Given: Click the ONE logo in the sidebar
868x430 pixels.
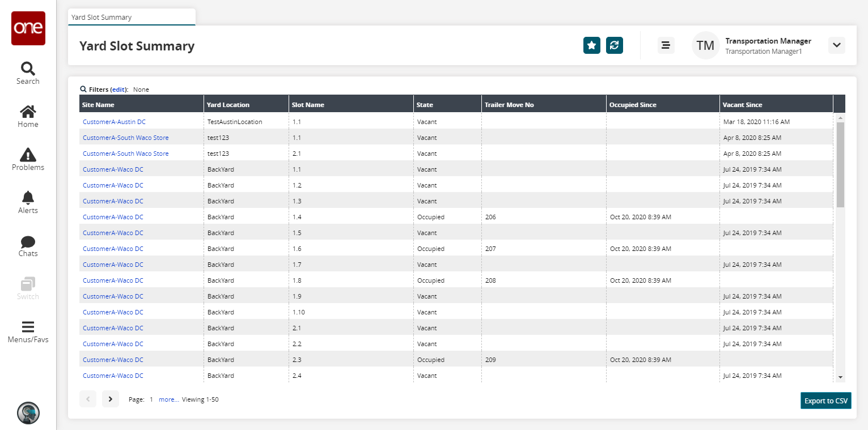Looking at the screenshot, I should coord(28,28).
